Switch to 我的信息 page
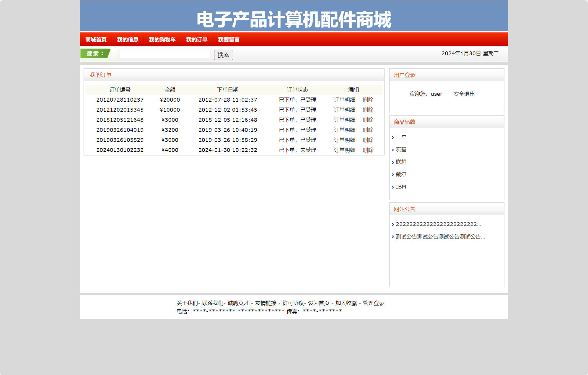 click(128, 39)
